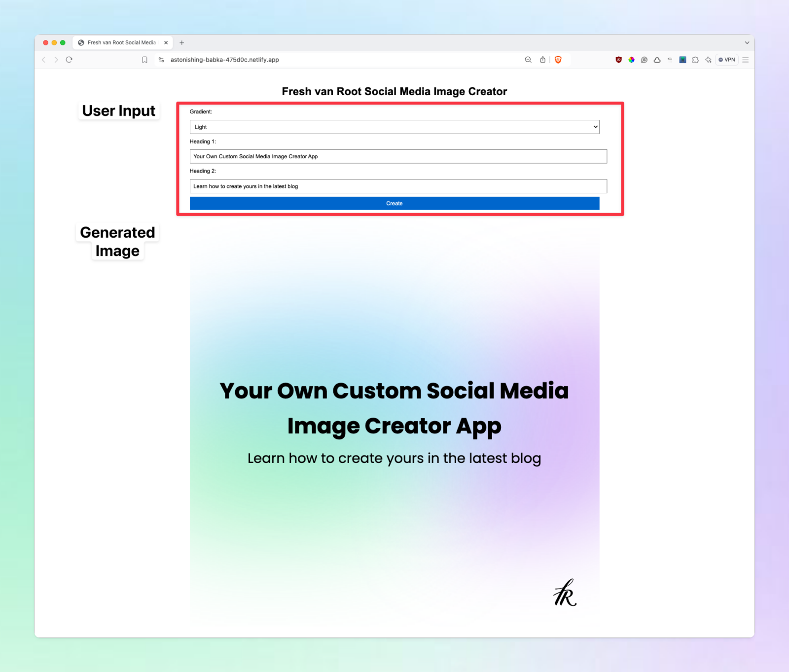789x672 pixels.
Task: Open the faded gray extension icon
Action: point(670,60)
